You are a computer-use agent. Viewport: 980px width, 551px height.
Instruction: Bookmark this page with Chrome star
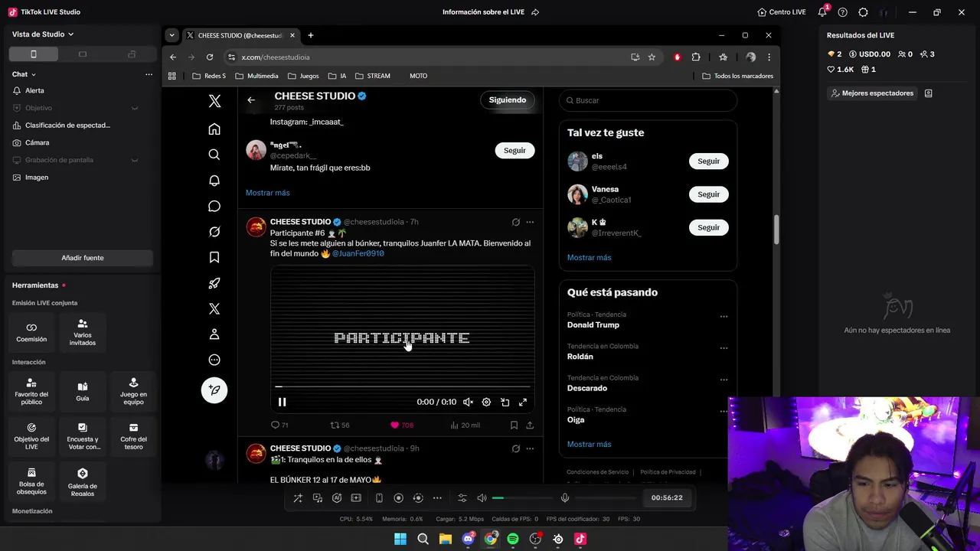click(x=652, y=57)
